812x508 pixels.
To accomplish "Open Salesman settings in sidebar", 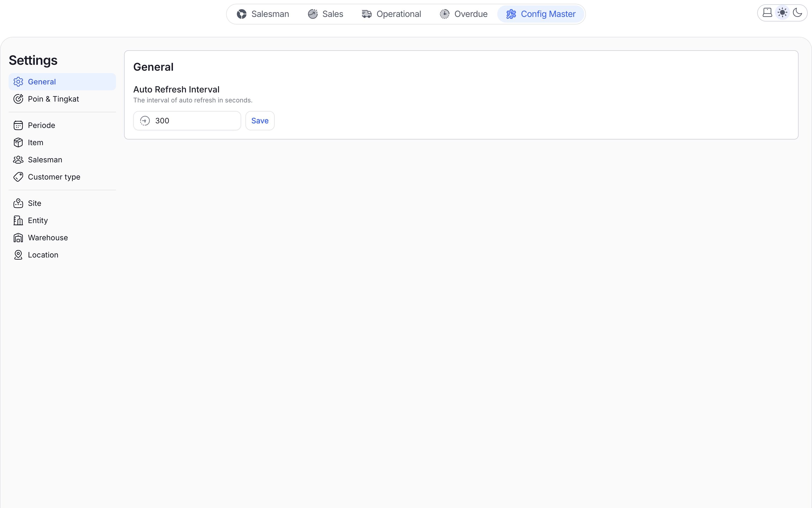I will point(62,160).
